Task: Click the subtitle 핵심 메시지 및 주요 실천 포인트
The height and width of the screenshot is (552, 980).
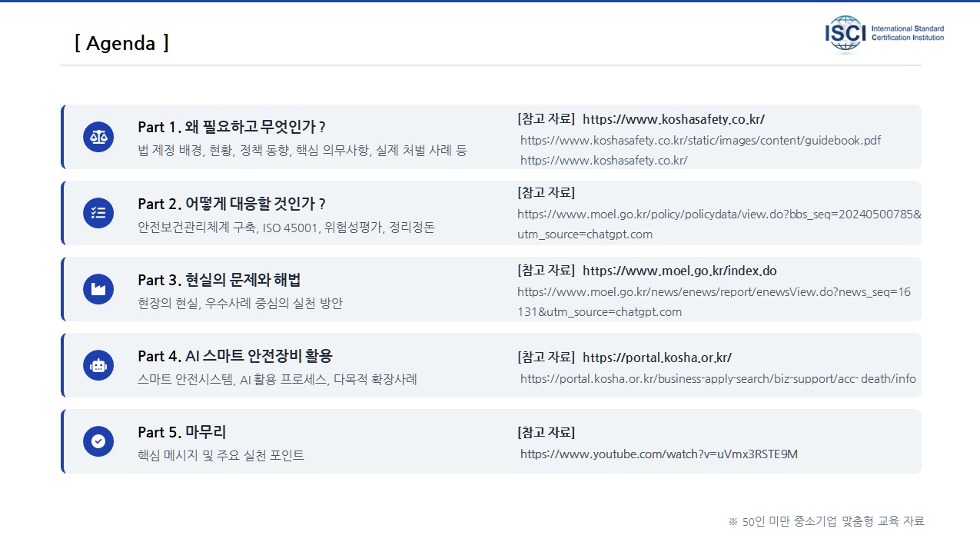Action: [x=221, y=455]
